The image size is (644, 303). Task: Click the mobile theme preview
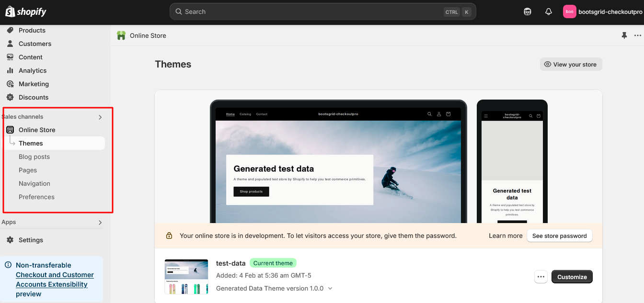(512, 161)
